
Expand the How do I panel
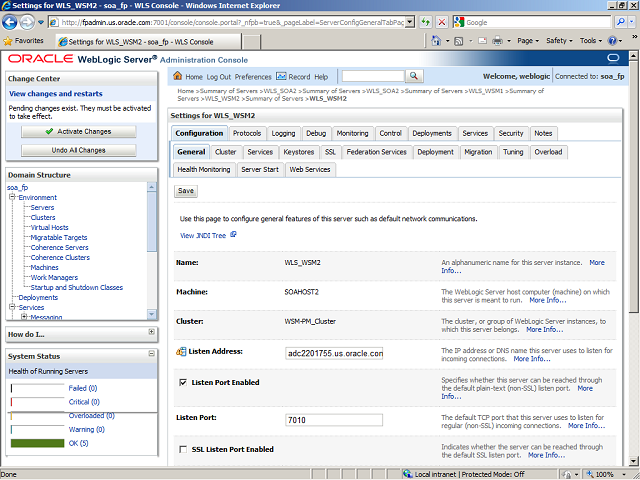click(x=151, y=332)
